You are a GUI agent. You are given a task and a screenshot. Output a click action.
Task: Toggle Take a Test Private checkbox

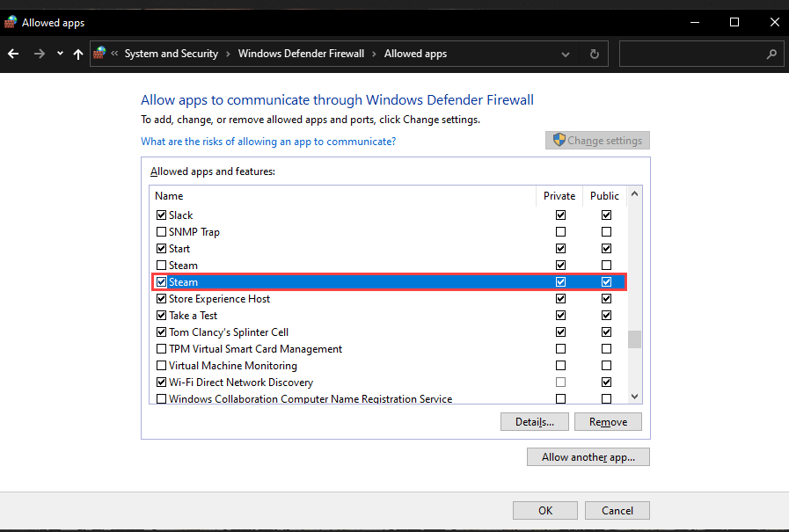click(560, 316)
